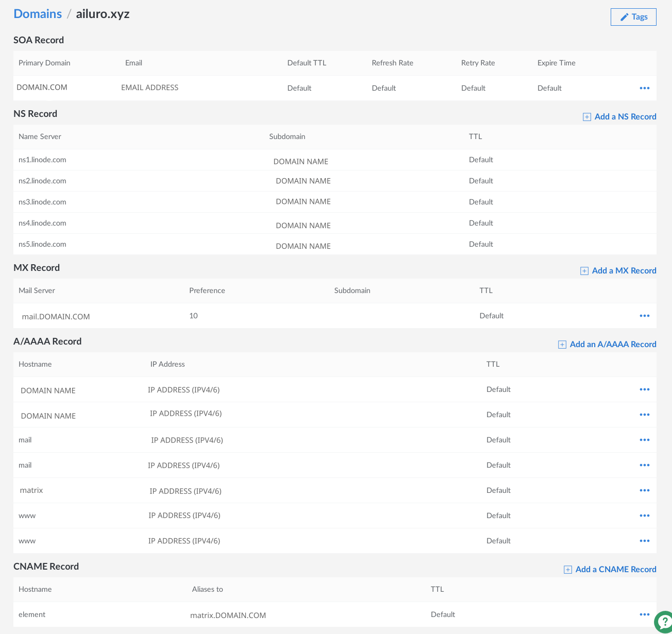Open actions menu for the second www A record
672x634 pixels.
[x=644, y=541]
